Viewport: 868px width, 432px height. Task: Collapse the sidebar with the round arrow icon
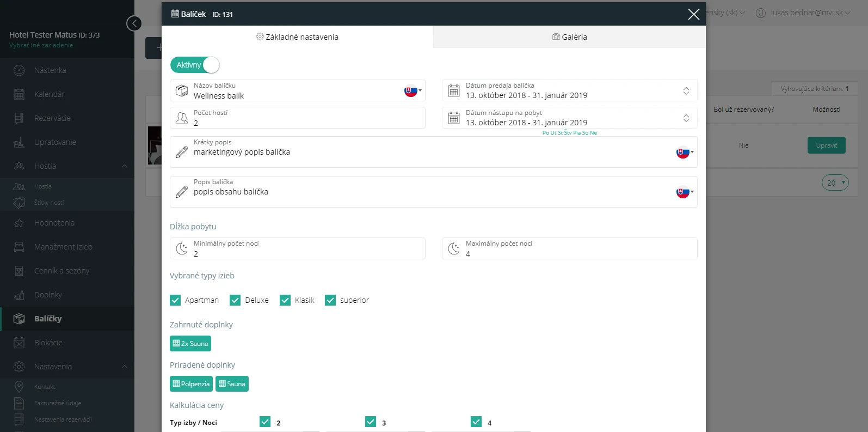(134, 23)
